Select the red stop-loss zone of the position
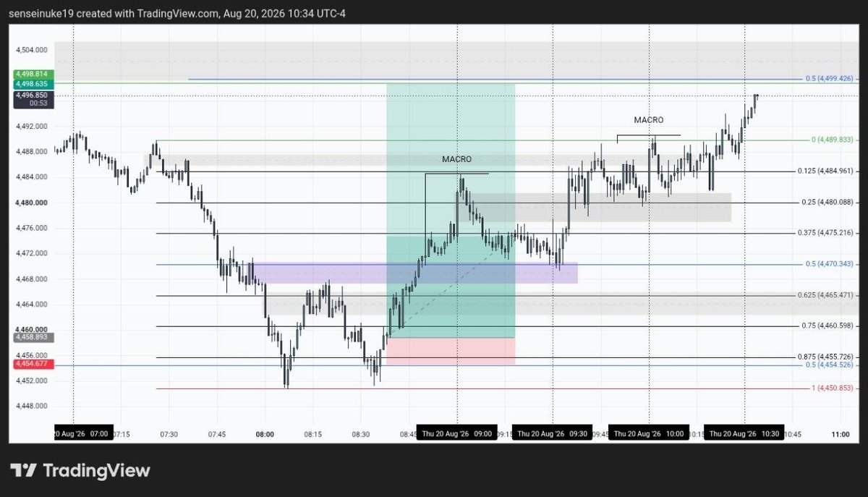The height and width of the screenshot is (497, 868). coord(451,351)
